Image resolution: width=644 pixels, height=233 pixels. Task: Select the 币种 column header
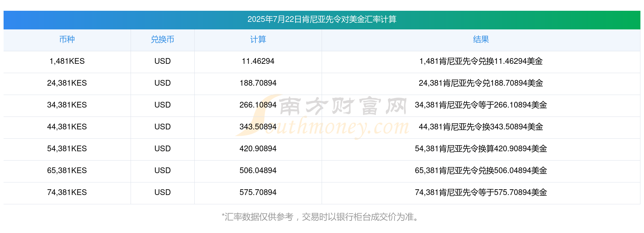click(x=67, y=39)
